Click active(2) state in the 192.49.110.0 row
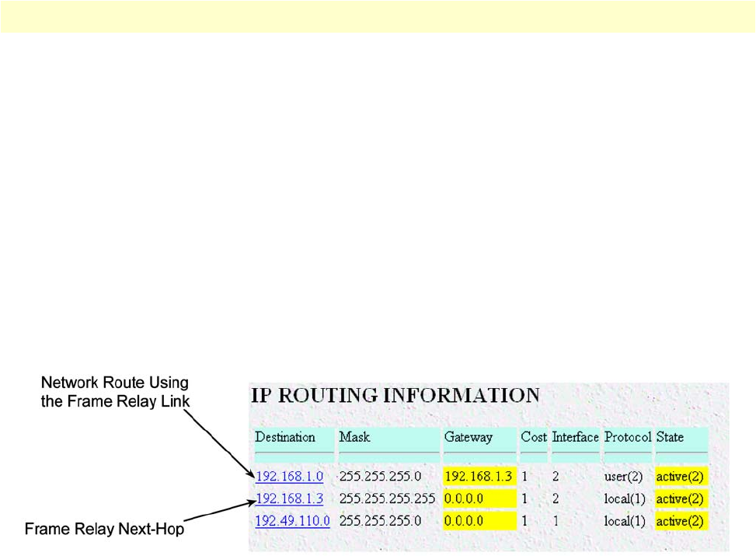Viewport: 756px width, 556px height. coord(680,521)
